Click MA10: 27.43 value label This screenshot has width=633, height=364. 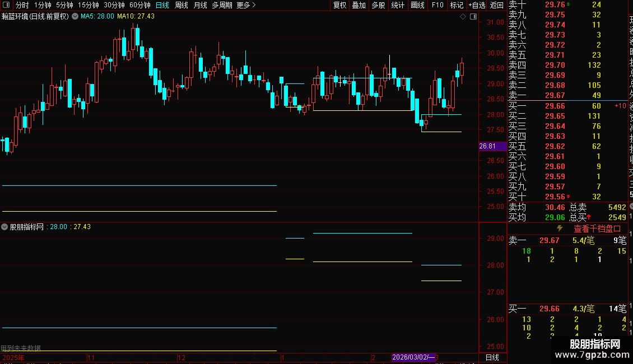click(x=136, y=16)
